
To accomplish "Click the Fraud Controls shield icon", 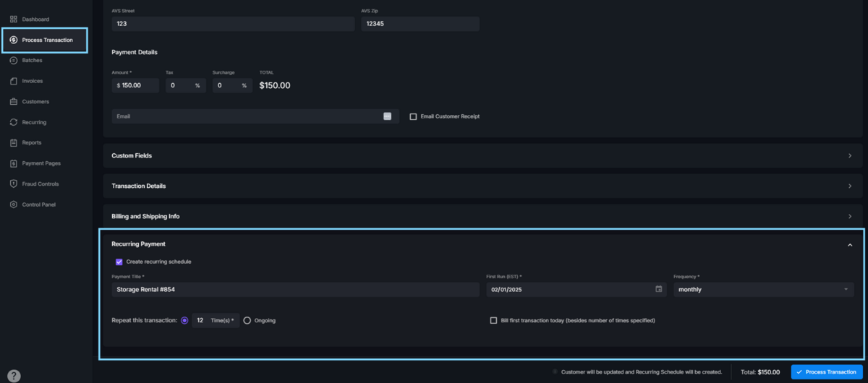I will click(x=14, y=184).
